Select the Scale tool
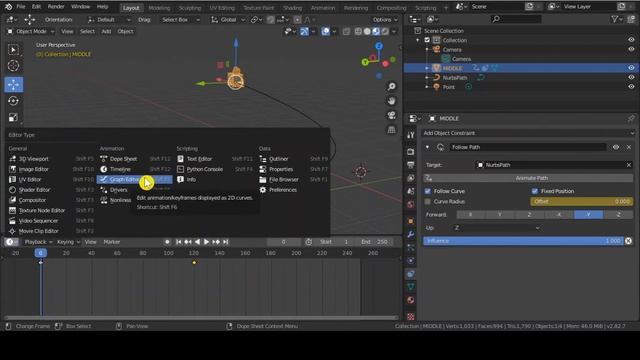Image resolution: width=640 pixels, height=360 pixels. click(13, 118)
